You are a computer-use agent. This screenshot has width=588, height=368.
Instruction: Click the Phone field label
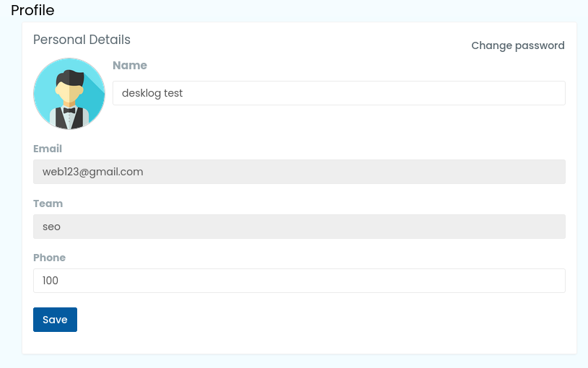50,258
